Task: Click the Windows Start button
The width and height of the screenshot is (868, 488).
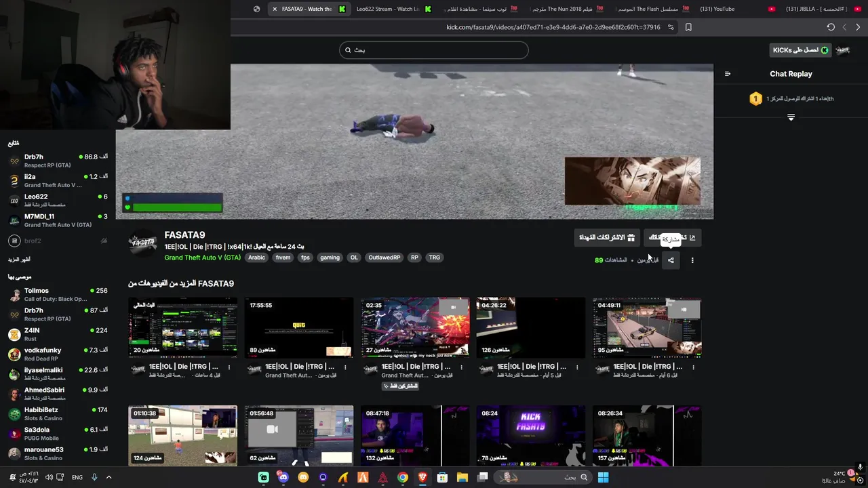Action: pos(603,477)
